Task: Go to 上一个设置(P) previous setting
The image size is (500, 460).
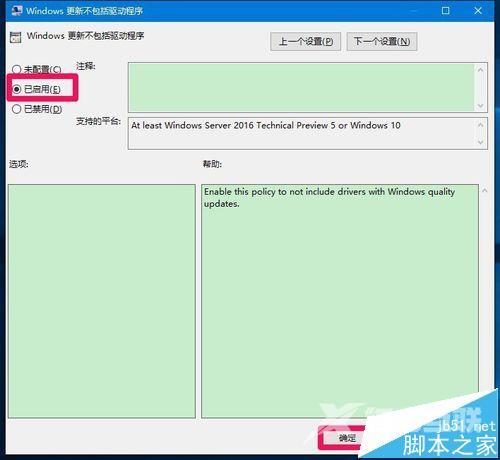Action: [x=305, y=41]
